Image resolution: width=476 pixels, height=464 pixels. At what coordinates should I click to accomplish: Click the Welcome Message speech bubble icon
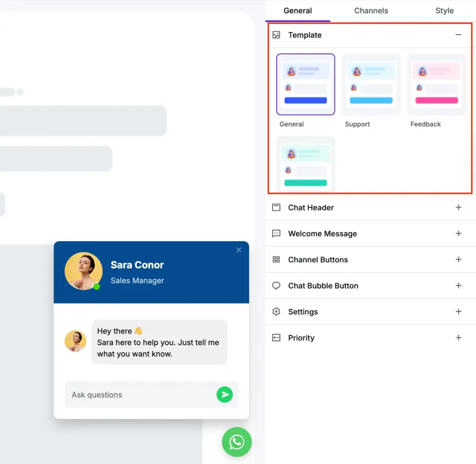(277, 233)
